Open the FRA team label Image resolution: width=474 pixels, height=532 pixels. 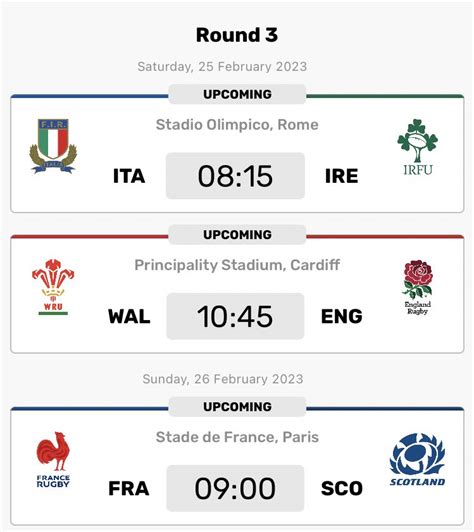(x=129, y=489)
